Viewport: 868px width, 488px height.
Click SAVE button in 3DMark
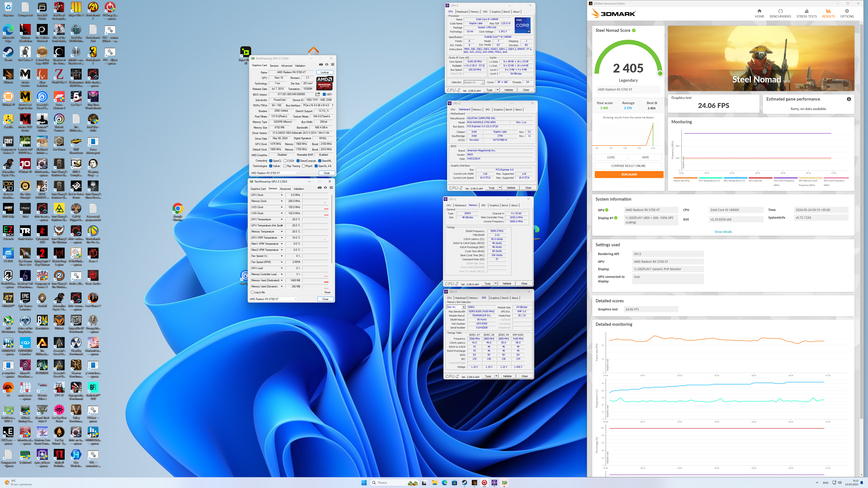click(645, 157)
